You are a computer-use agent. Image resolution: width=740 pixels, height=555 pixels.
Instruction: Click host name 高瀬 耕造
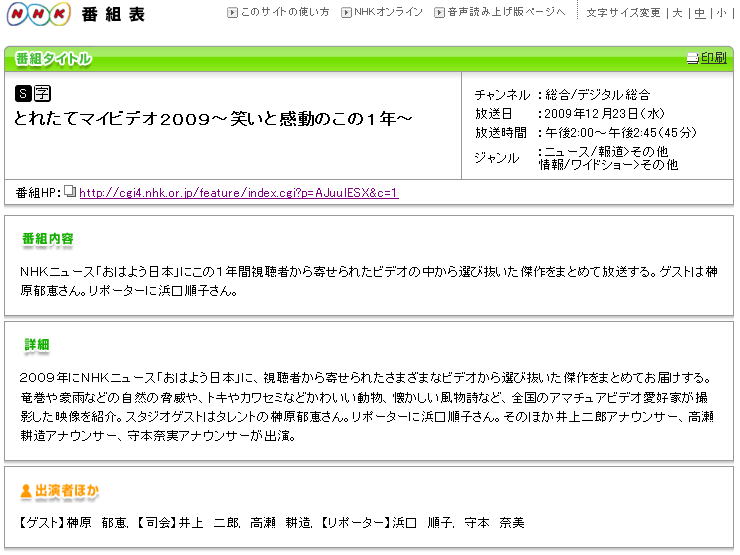280,522
